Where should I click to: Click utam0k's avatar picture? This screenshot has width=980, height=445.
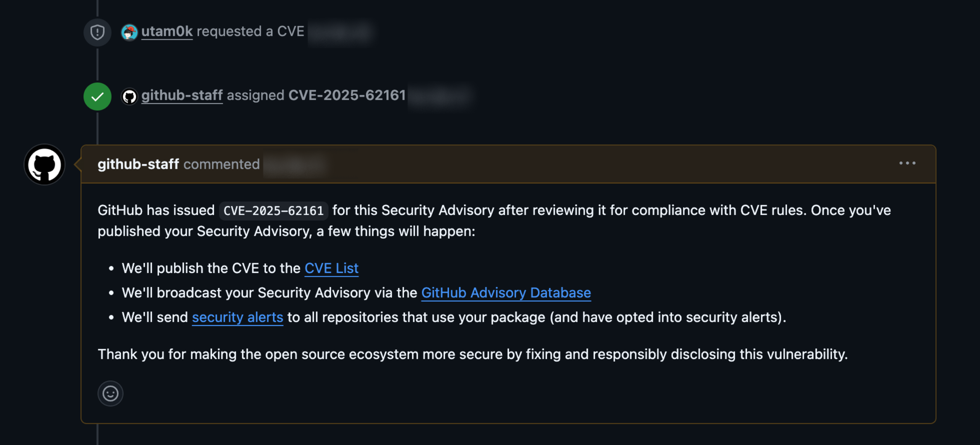point(129,32)
